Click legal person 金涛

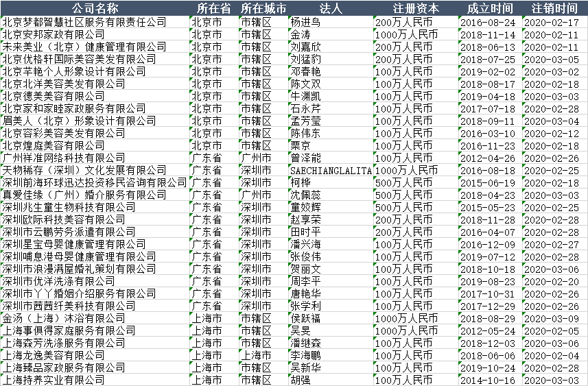click(331, 34)
